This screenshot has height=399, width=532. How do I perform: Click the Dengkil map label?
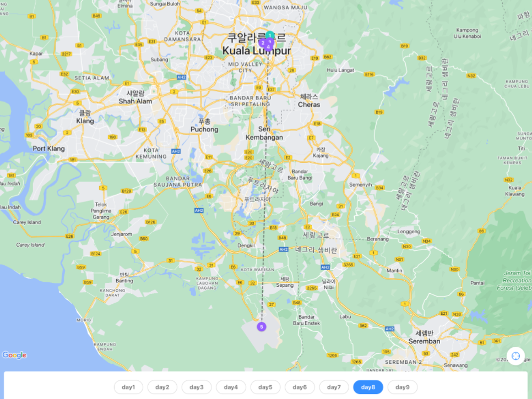[x=246, y=245]
